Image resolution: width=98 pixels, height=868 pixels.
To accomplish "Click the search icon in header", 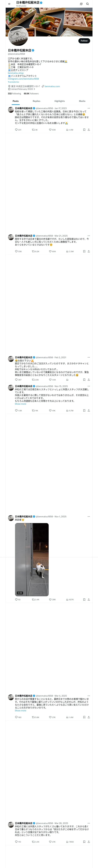I will point(88,4).
